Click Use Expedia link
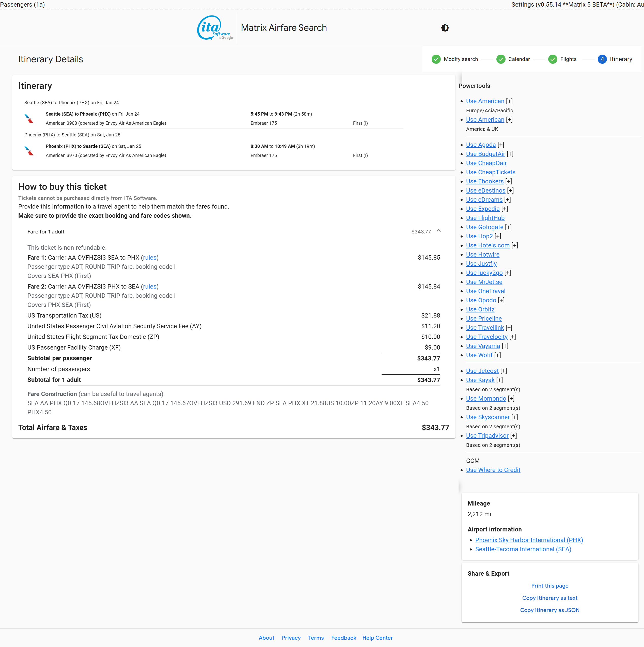644x647 pixels. point(483,209)
